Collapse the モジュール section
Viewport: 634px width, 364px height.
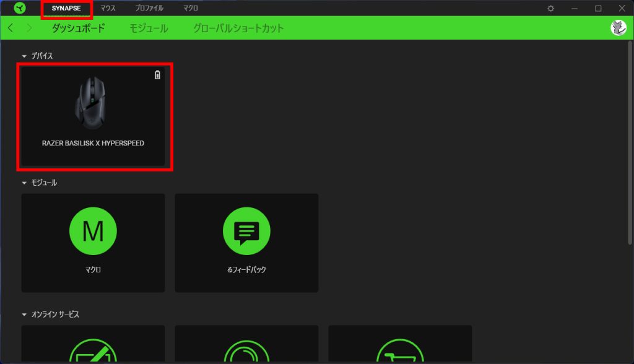click(24, 183)
